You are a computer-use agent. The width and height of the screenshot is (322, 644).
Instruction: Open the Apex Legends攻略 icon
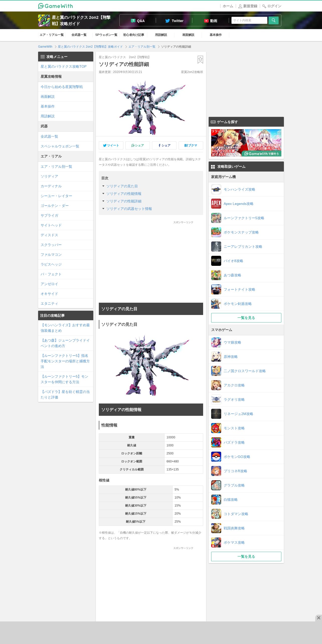pyautogui.click(x=216, y=204)
